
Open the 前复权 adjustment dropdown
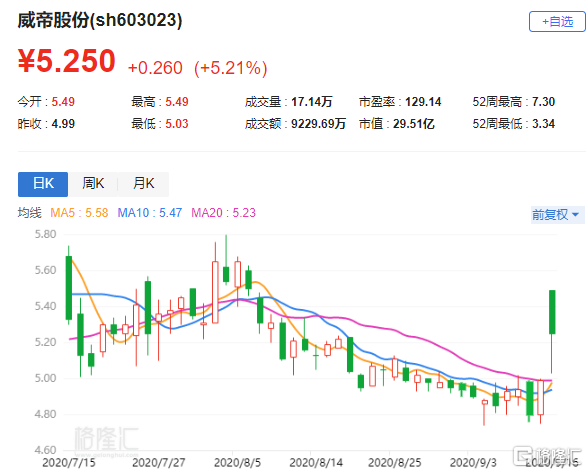point(557,215)
